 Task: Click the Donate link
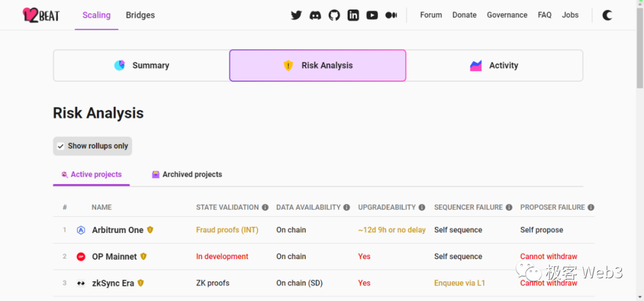click(464, 15)
